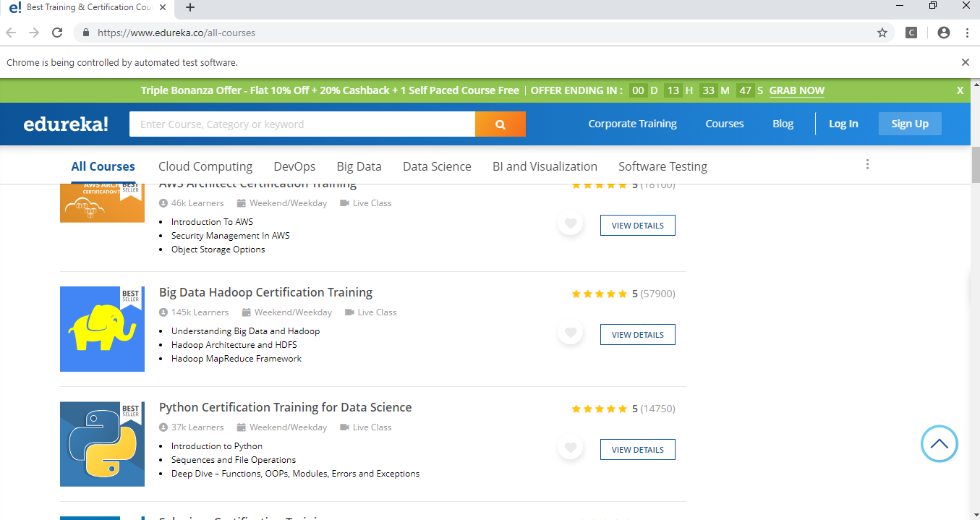980x520 pixels.
Task: Click the course search input field
Action: pos(302,124)
